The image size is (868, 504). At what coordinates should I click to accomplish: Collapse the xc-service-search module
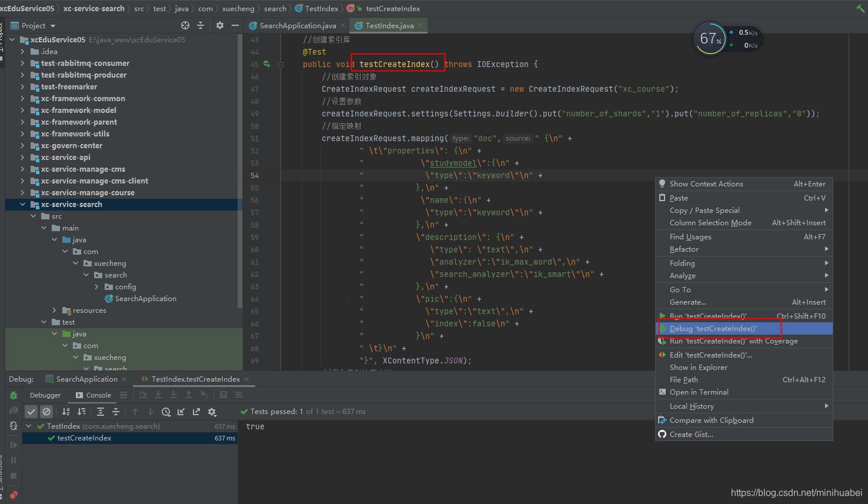pos(22,205)
